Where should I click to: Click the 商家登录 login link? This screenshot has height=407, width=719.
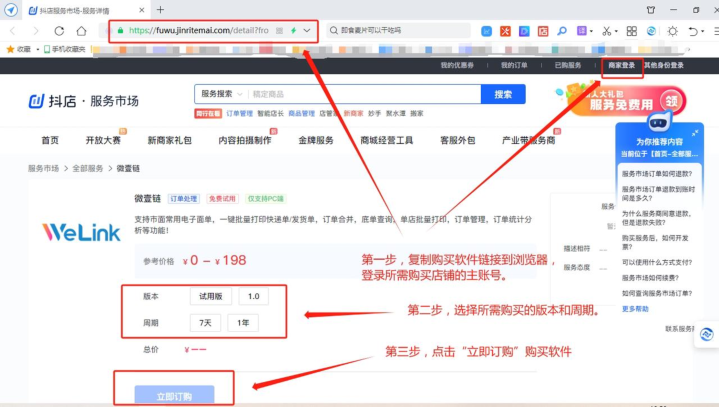[x=622, y=66]
